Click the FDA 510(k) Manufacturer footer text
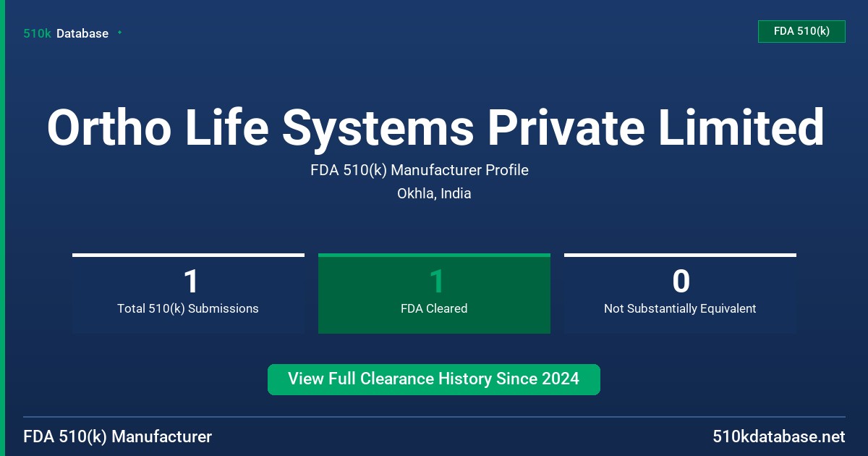Image resolution: width=868 pixels, height=456 pixels. 118,437
